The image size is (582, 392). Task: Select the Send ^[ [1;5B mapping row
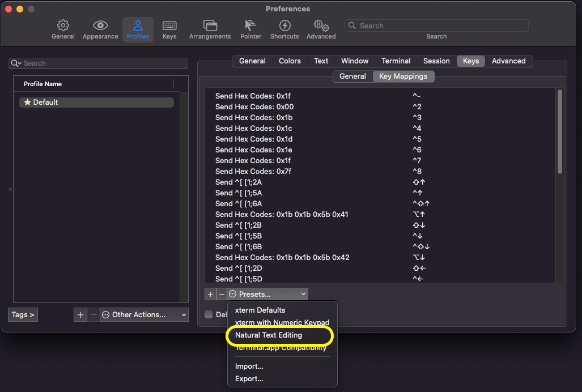(380, 236)
